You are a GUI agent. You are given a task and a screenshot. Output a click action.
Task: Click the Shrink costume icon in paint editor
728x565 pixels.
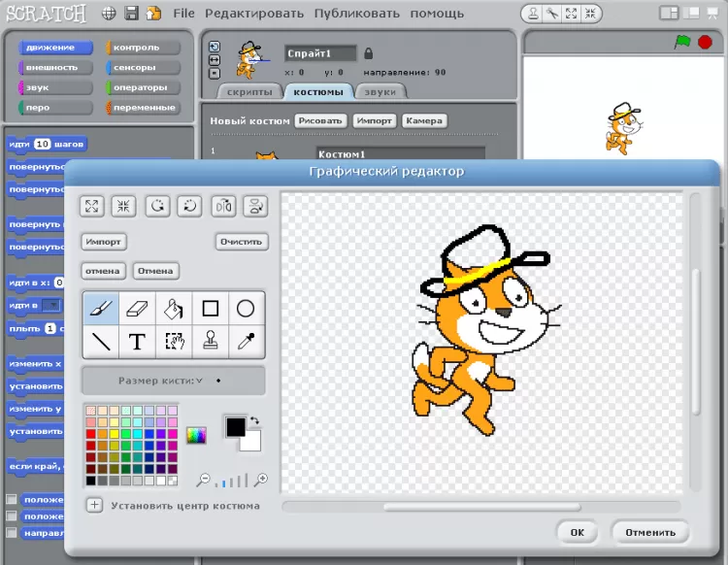point(123,206)
